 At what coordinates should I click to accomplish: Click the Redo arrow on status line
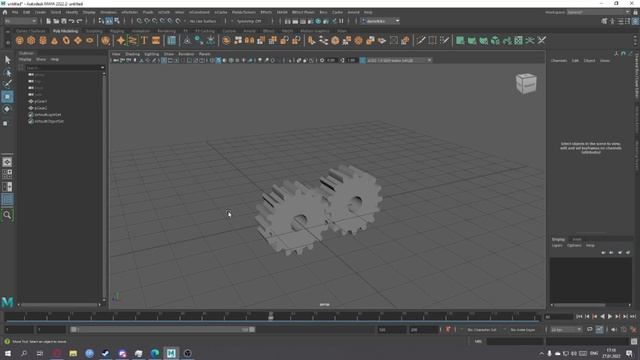pos(79,21)
